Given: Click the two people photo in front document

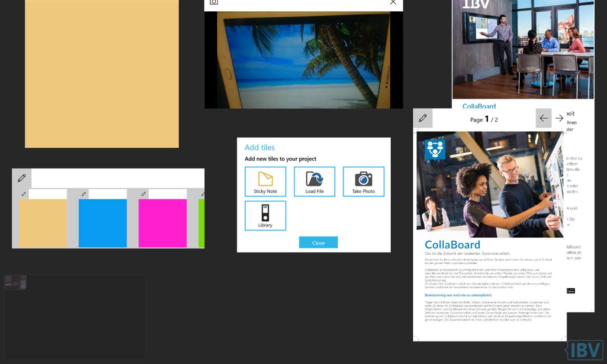Looking at the screenshot, I should click(490, 184).
